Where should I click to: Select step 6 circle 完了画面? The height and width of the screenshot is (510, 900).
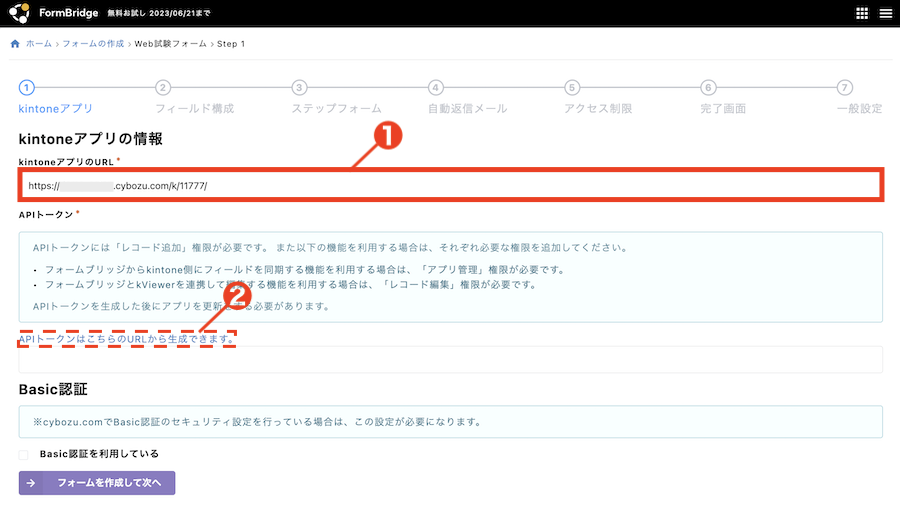[x=708, y=88]
